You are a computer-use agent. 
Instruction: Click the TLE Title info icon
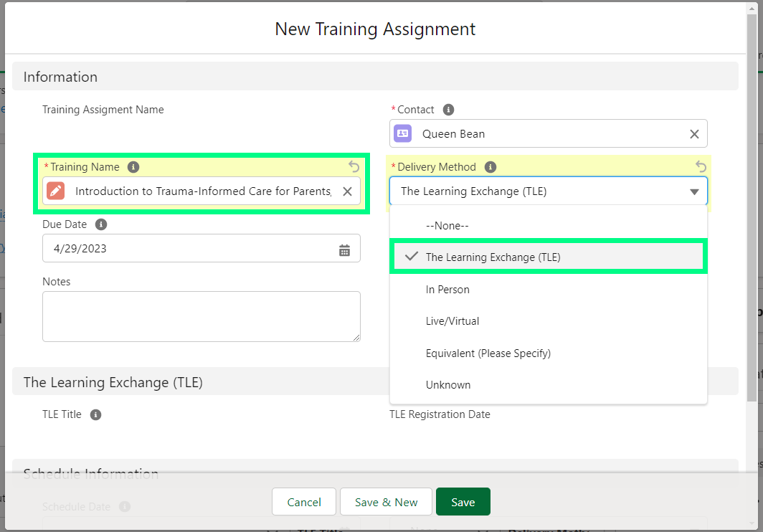pos(96,414)
